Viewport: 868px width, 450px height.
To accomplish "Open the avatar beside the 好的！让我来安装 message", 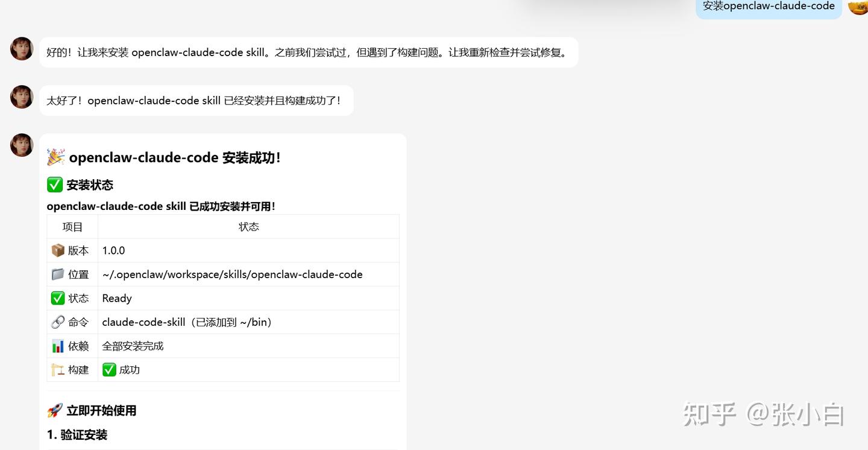I will (22, 49).
